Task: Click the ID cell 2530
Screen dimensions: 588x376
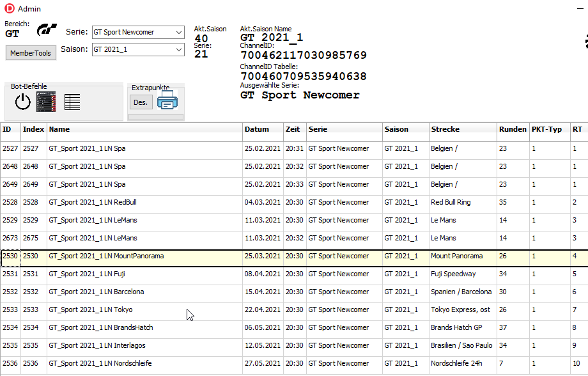Action: point(10,256)
